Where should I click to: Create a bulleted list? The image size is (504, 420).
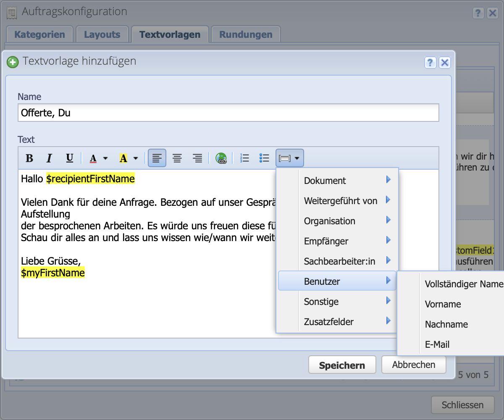[265, 158]
